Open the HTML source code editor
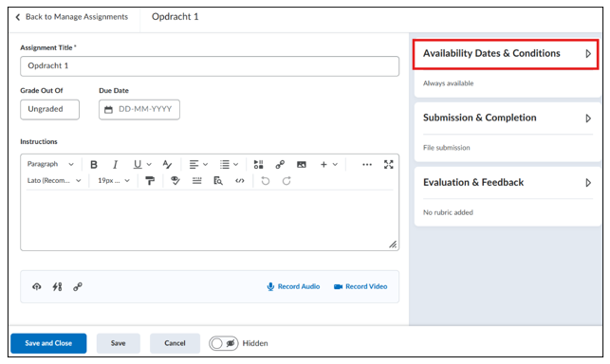Image resolution: width=610 pixels, height=364 pixels. (x=240, y=181)
